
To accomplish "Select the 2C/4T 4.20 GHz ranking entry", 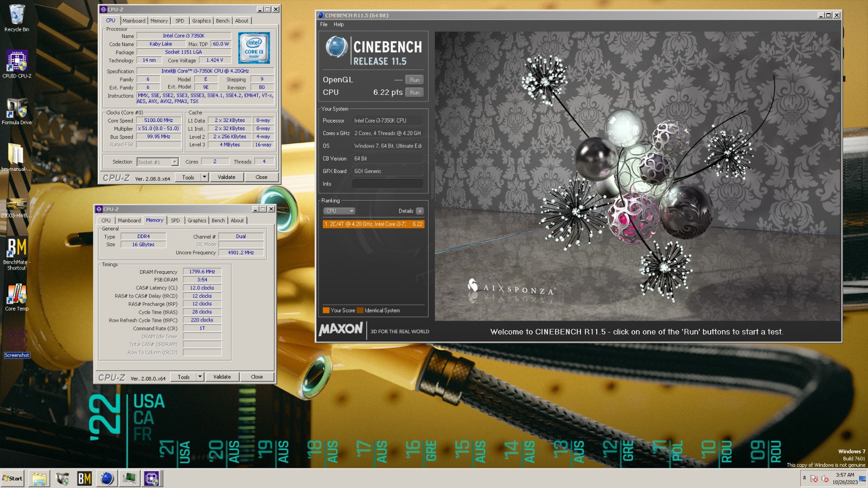I will pyautogui.click(x=373, y=224).
